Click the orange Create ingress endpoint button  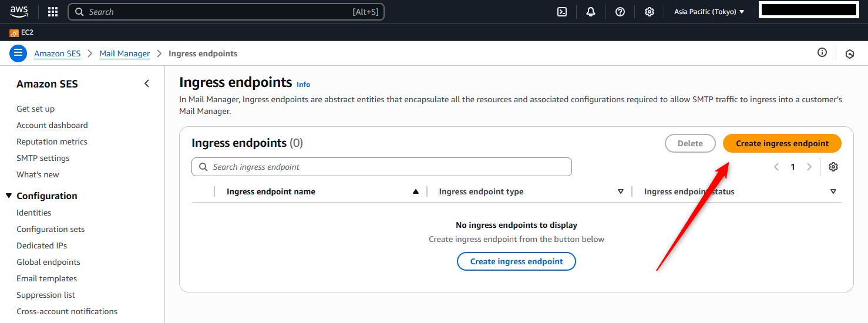tap(782, 143)
